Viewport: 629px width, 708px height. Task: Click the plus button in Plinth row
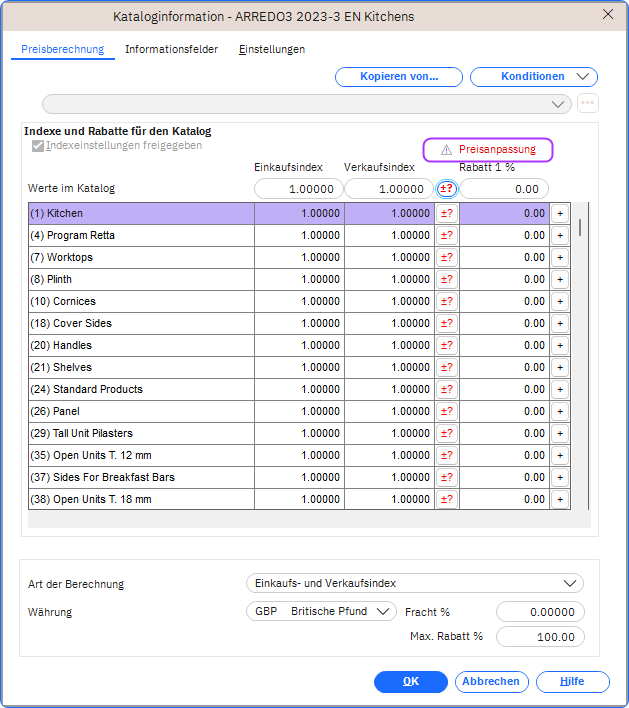(559, 279)
